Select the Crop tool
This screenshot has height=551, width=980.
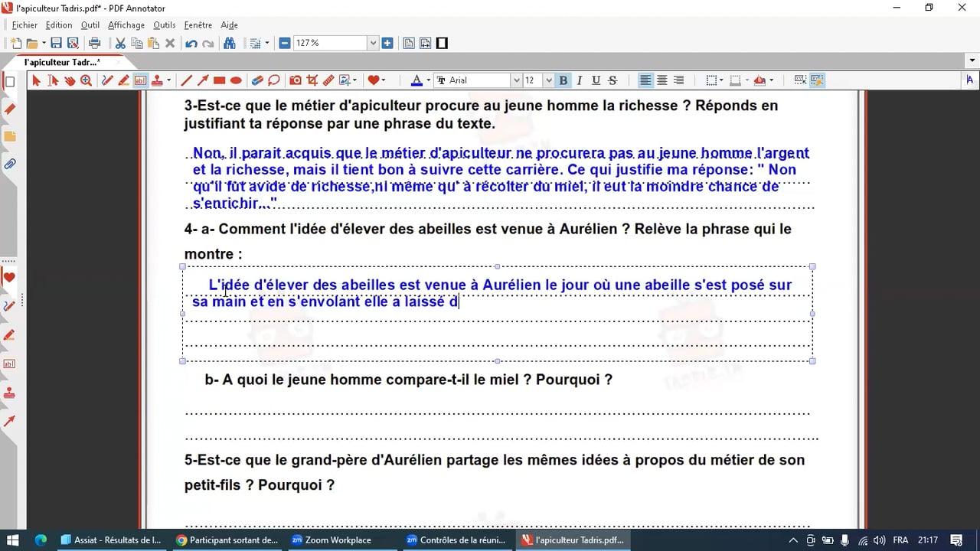(312, 80)
